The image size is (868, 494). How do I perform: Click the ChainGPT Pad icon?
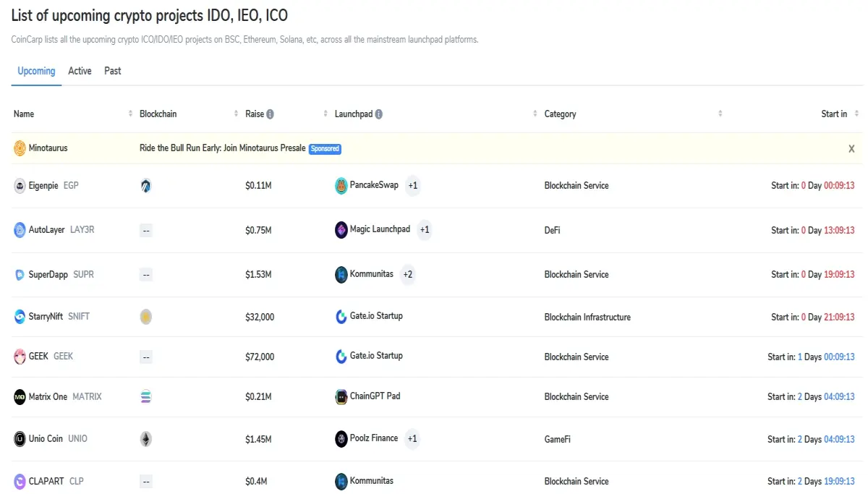(341, 396)
